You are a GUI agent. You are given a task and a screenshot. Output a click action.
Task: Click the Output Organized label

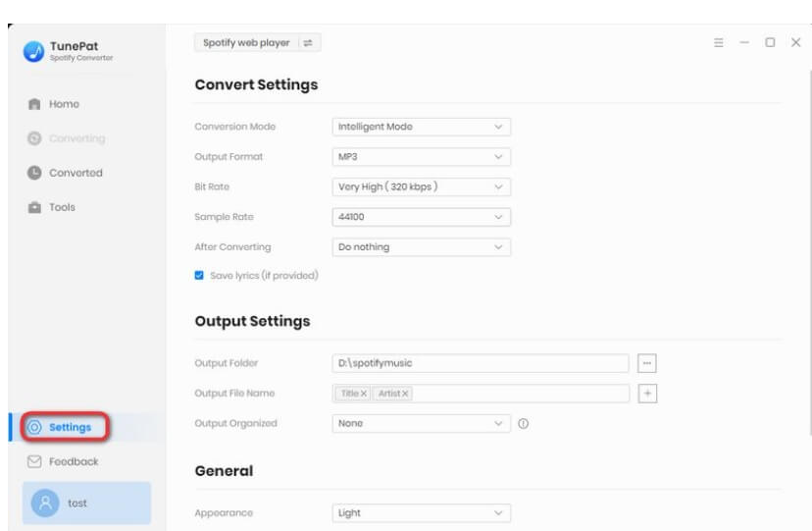click(x=235, y=423)
